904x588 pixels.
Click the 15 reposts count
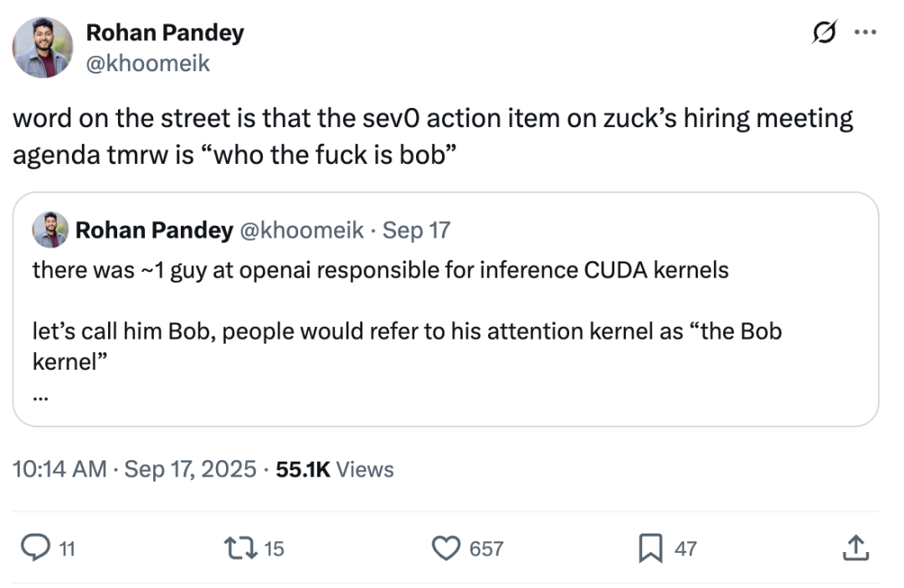(x=275, y=549)
